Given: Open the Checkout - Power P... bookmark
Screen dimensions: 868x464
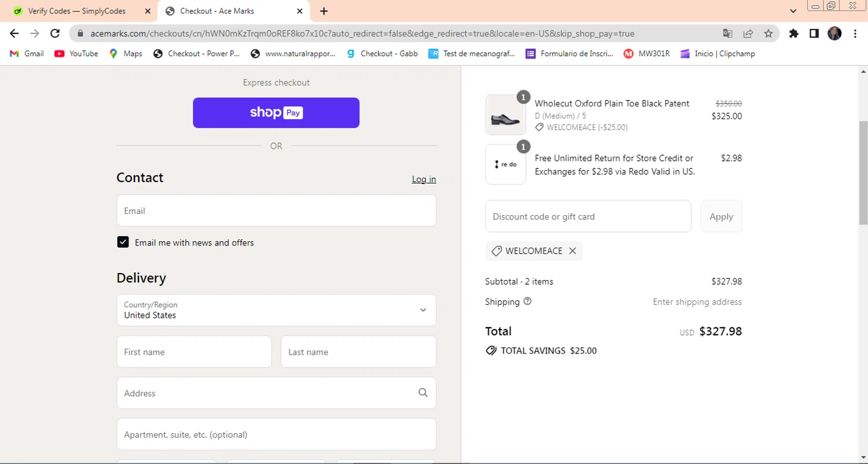Looking at the screenshot, I should click(197, 53).
